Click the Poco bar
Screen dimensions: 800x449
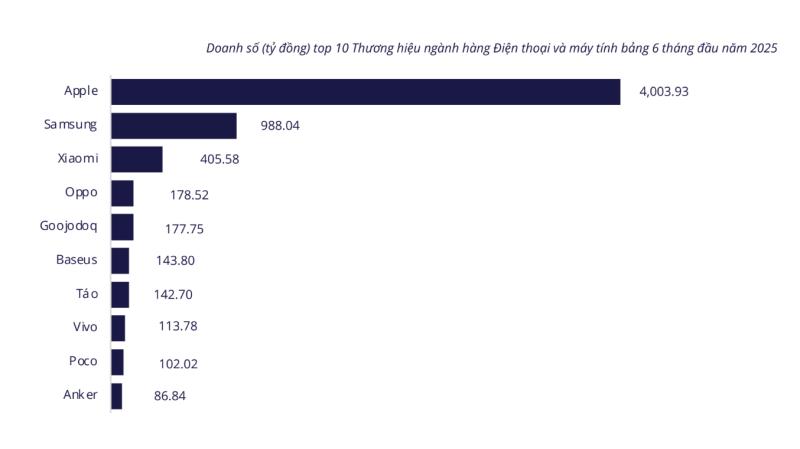pyautogui.click(x=117, y=362)
